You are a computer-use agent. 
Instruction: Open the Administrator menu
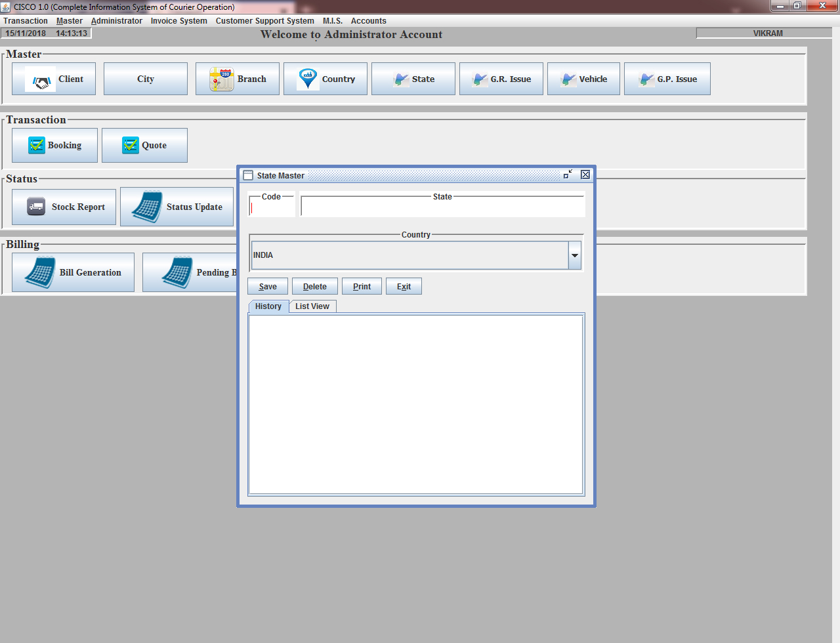(117, 21)
